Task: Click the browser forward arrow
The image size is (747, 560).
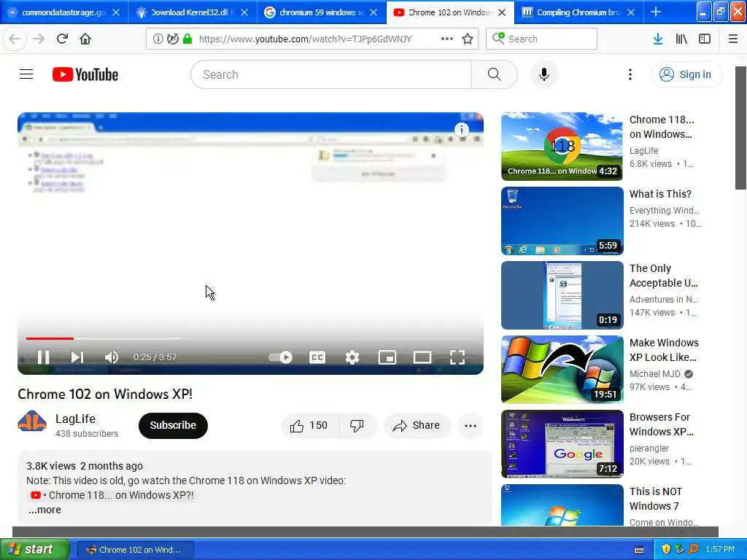Action: coord(39,39)
